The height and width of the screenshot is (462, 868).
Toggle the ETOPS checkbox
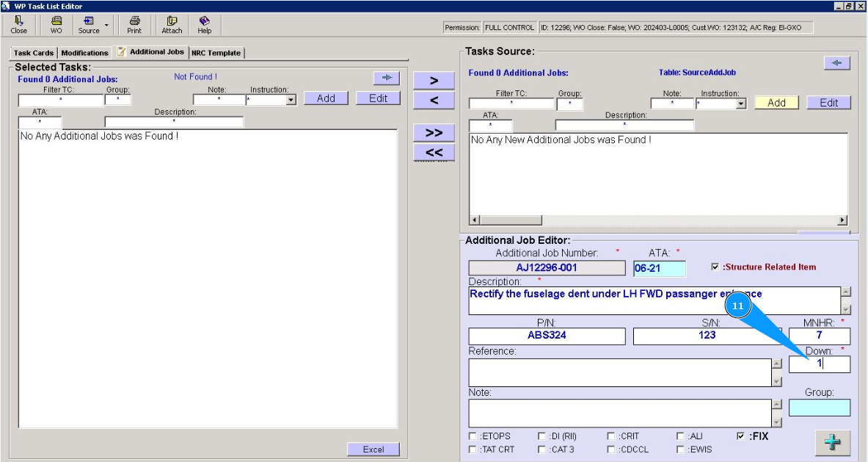tap(473, 436)
